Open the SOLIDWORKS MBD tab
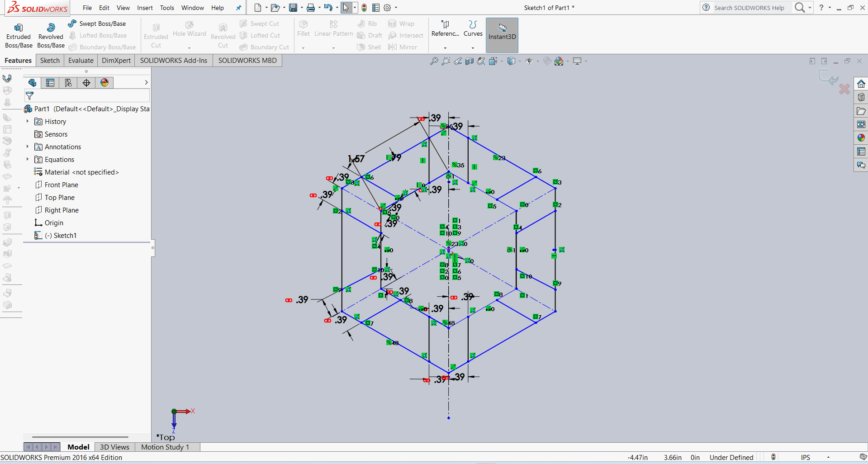The height and width of the screenshot is (464, 868). pos(247,61)
